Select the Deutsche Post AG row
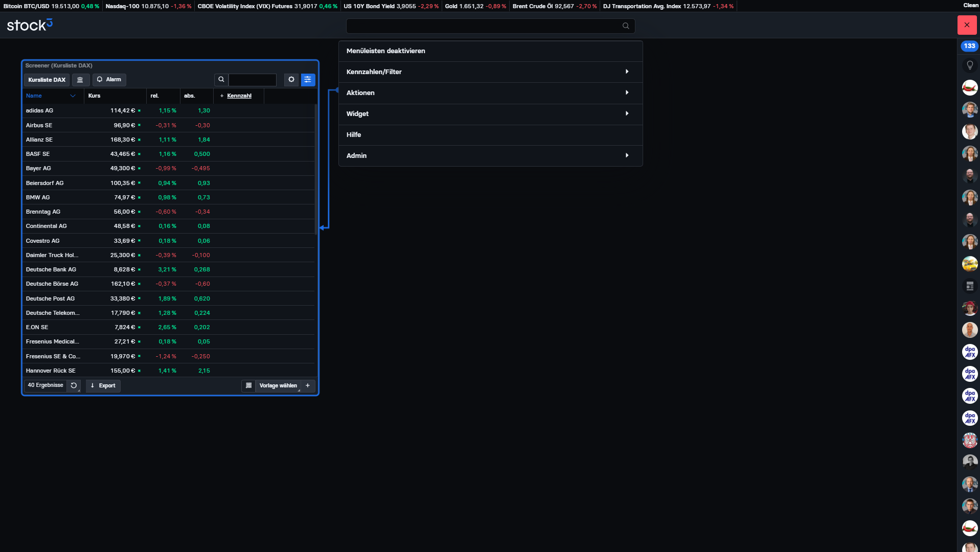980x552 pixels. 169,298
